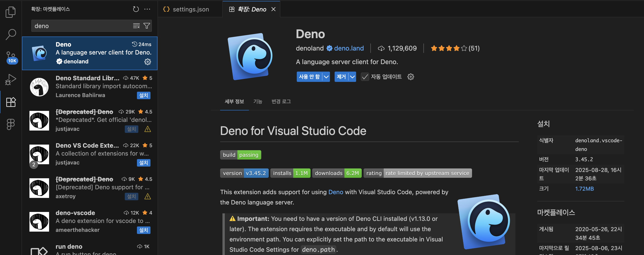Expand dropdown arrow next to 사용 안 함
The height and width of the screenshot is (255, 644).
[x=326, y=77]
